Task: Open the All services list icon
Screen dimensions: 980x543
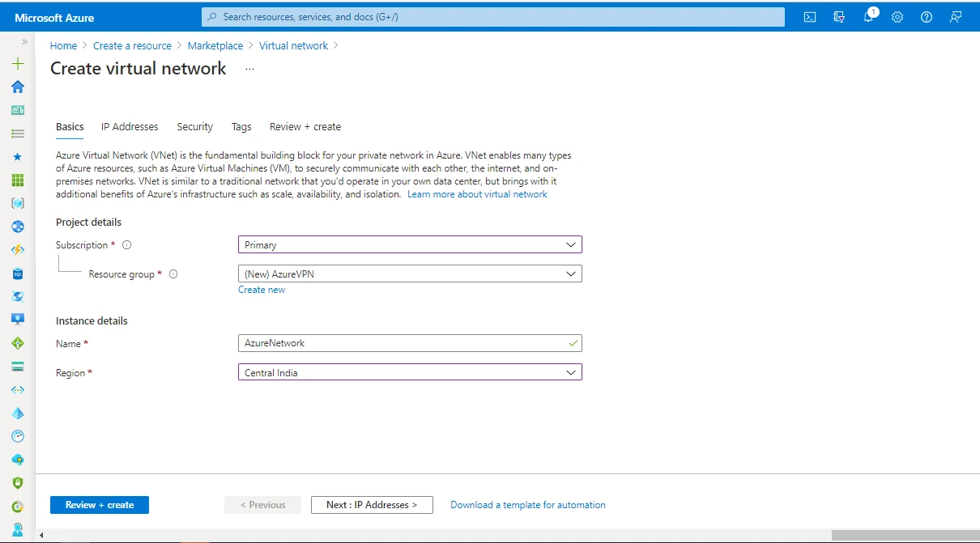Action: click(17, 133)
